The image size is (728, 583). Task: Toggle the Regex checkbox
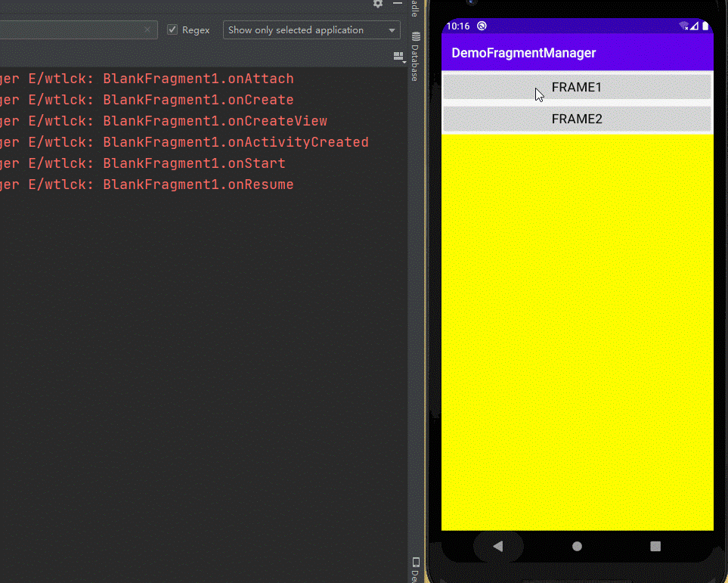coord(172,29)
